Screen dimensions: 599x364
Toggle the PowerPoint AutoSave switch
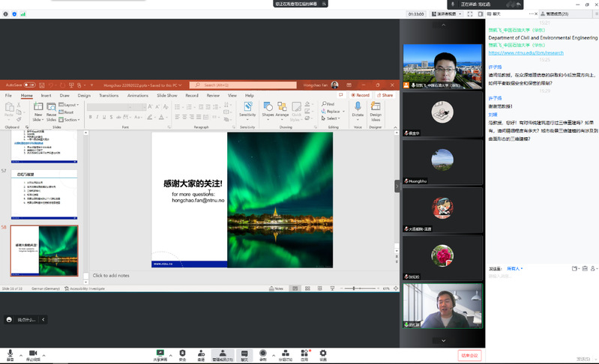(x=29, y=85)
